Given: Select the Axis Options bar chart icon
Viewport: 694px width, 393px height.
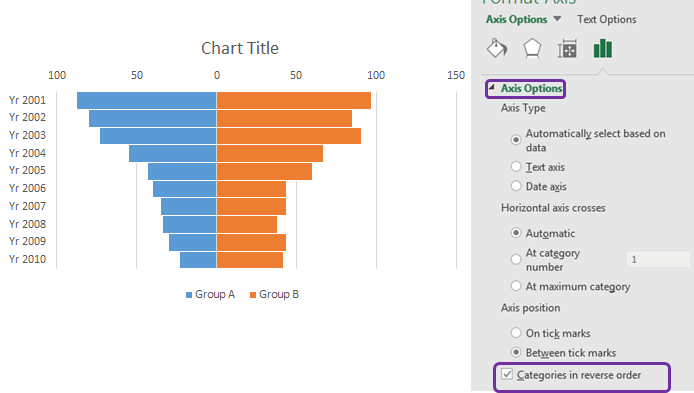Looking at the screenshot, I should pyautogui.click(x=603, y=48).
